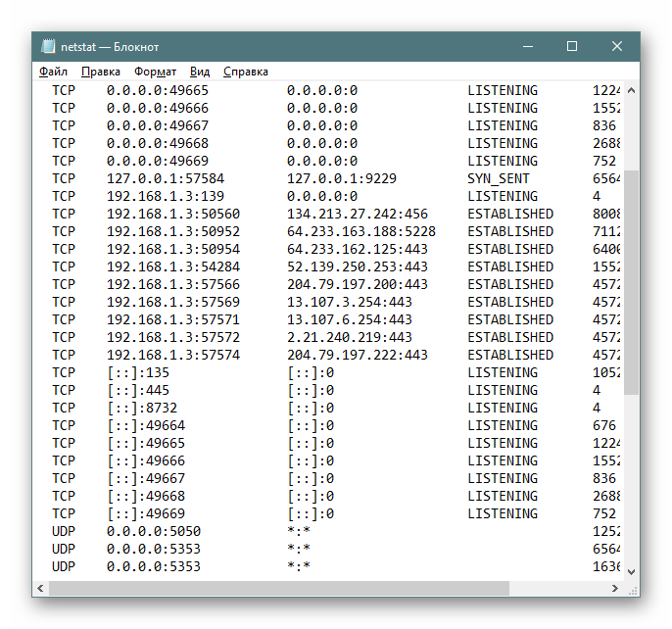Click the horizontal scrollbar thumb
Viewport: 672px width, 629px height.
point(279,588)
